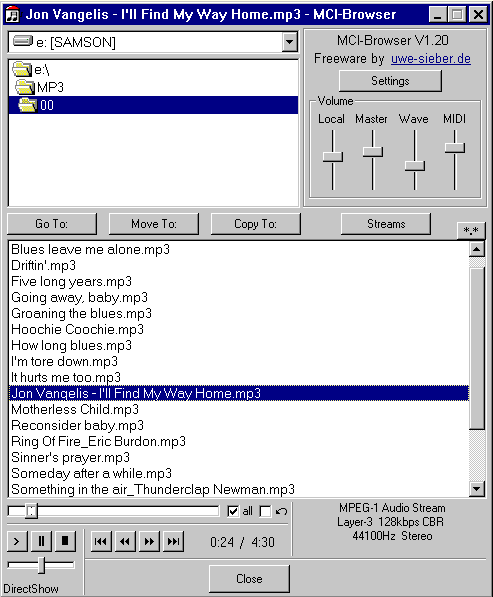
Task: Adjust the Master volume slider
Action: (x=373, y=152)
